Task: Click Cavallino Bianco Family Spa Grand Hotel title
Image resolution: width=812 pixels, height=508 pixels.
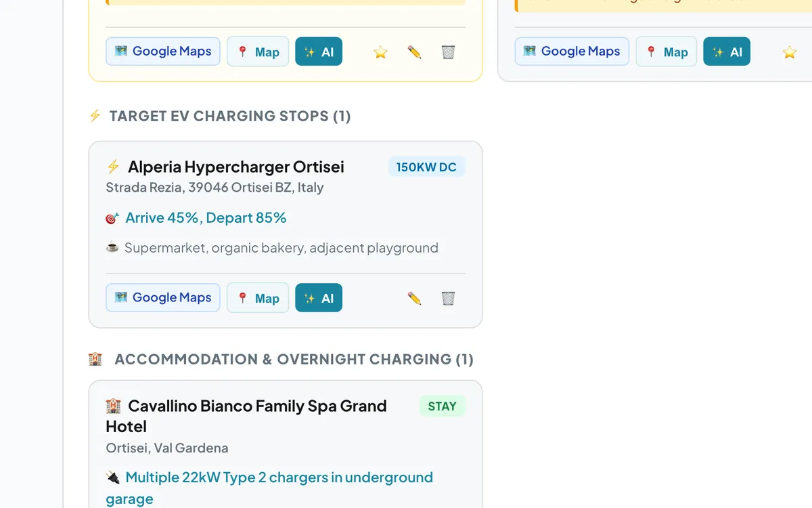Action: pos(246,416)
